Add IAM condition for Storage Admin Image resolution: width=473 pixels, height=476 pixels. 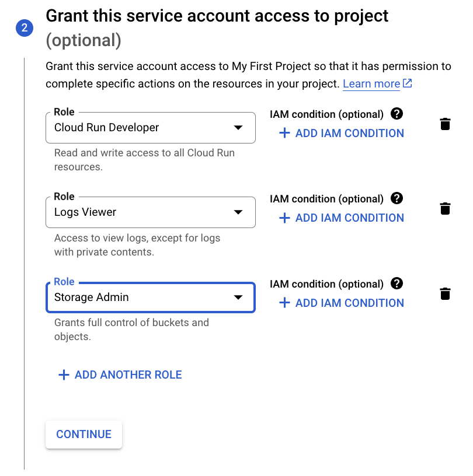click(x=342, y=303)
